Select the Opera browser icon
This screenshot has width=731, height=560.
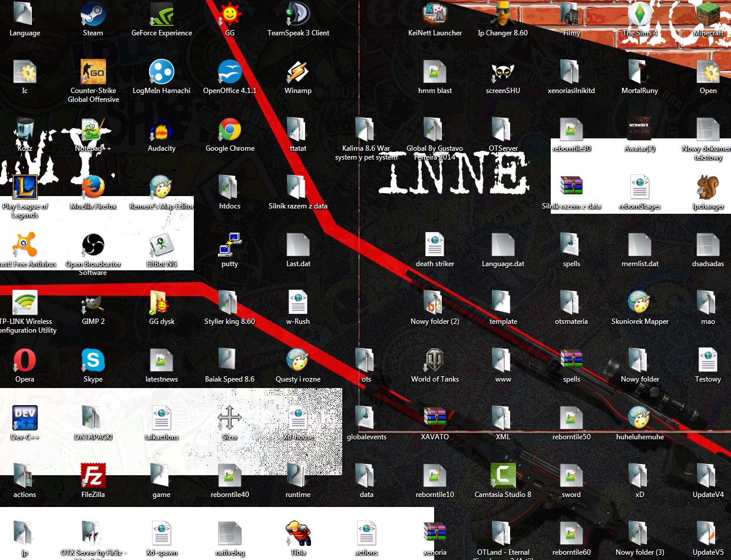pos(25,360)
